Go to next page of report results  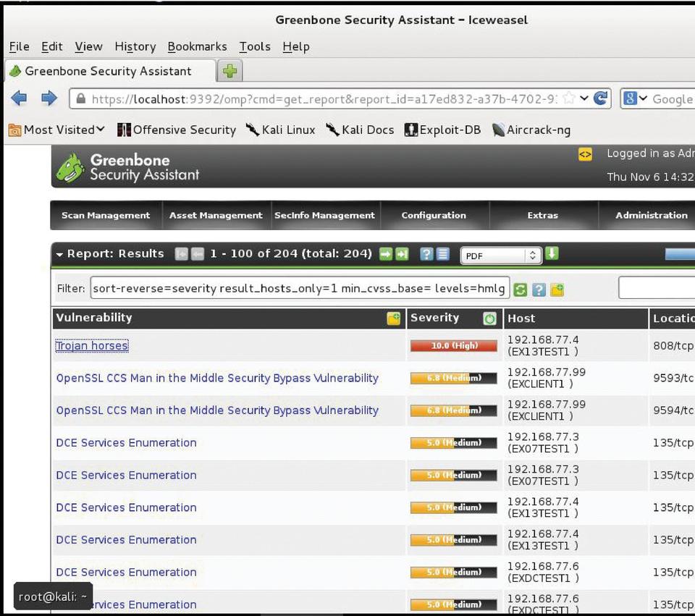pyautogui.click(x=385, y=254)
